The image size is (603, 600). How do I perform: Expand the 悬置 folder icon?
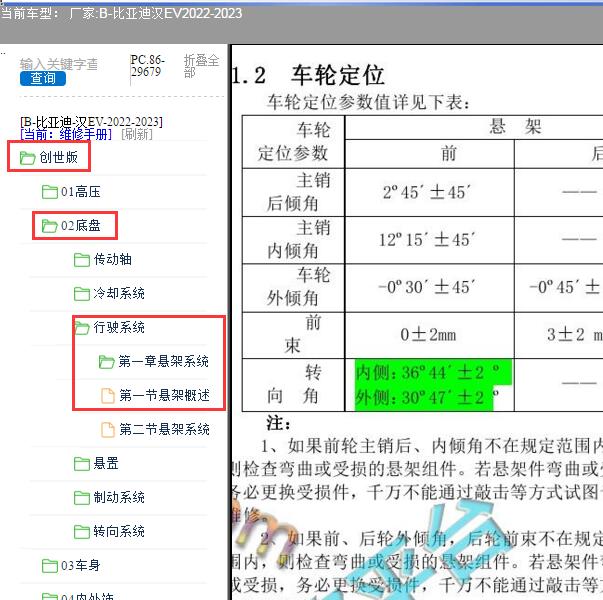click(x=82, y=464)
